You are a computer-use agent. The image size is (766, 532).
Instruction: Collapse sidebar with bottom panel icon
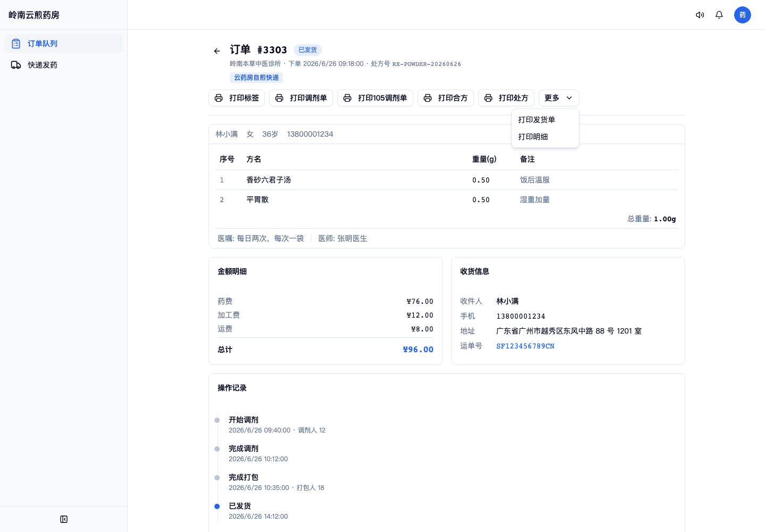click(x=64, y=519)
